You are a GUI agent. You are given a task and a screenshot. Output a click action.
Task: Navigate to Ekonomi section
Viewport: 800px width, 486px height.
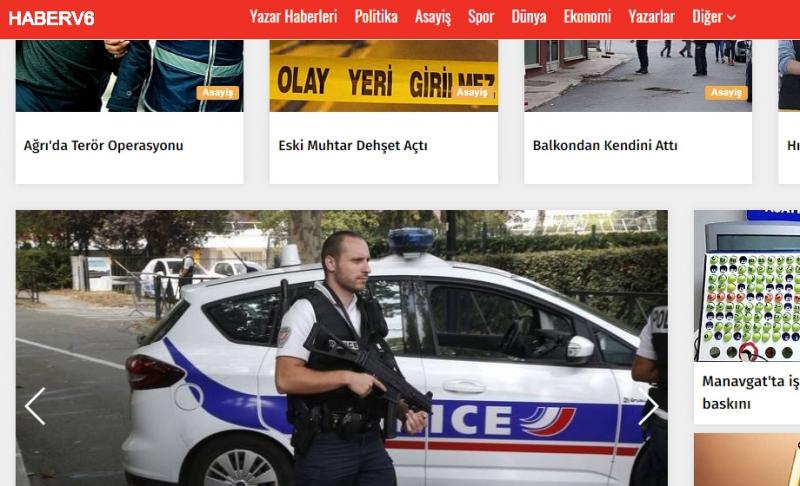(587, 17)
